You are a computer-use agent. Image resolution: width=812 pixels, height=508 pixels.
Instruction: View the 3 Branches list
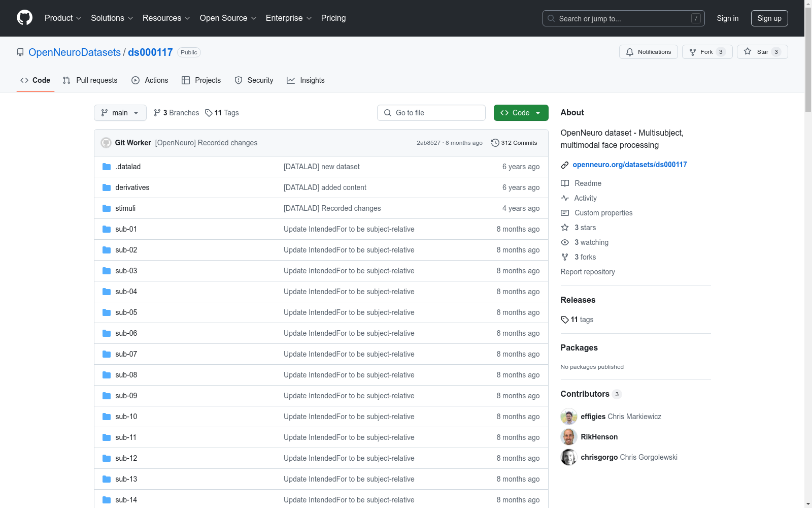click(x=176, y=113)
